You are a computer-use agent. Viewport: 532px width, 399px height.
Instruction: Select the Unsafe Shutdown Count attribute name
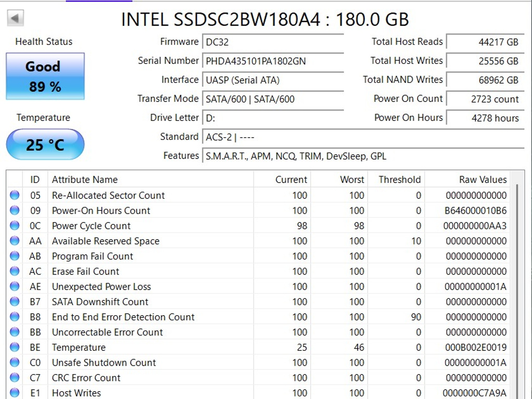coord(104,362)
